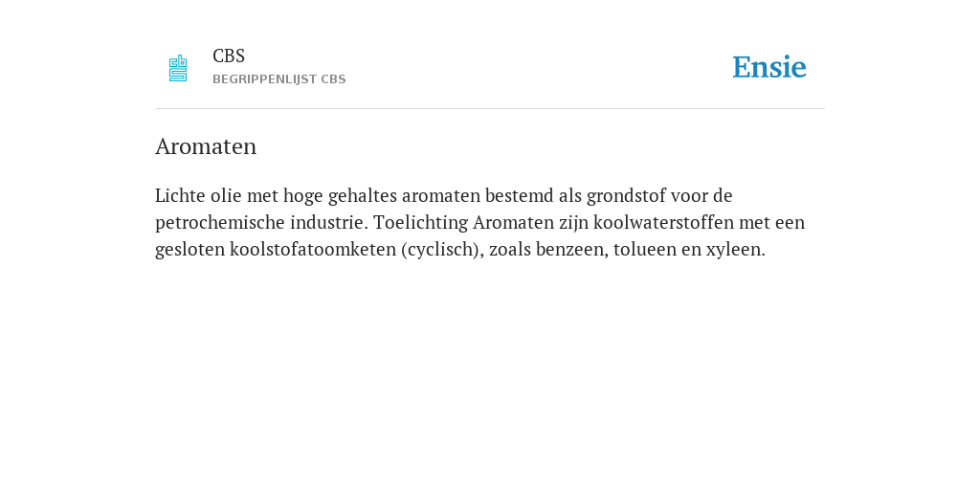Screen dimensions: 980x490
Task: Click the Aromaten heading
Action: (206, 146)
